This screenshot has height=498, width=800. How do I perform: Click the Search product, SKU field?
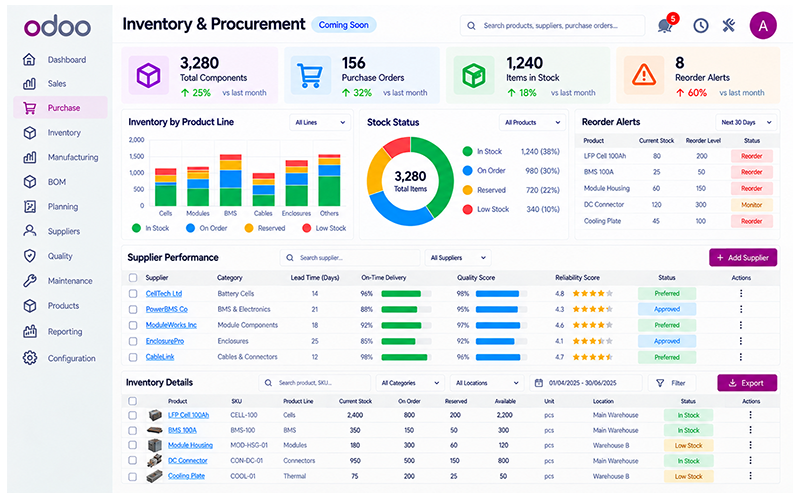[x=315, y=383]
